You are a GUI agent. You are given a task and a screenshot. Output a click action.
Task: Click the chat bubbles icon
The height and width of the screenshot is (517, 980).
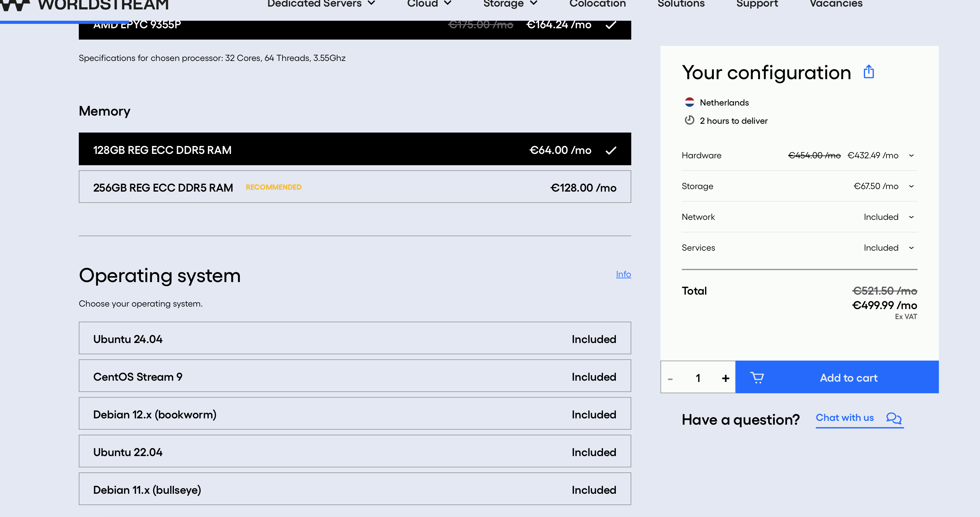tap(894, 418)
